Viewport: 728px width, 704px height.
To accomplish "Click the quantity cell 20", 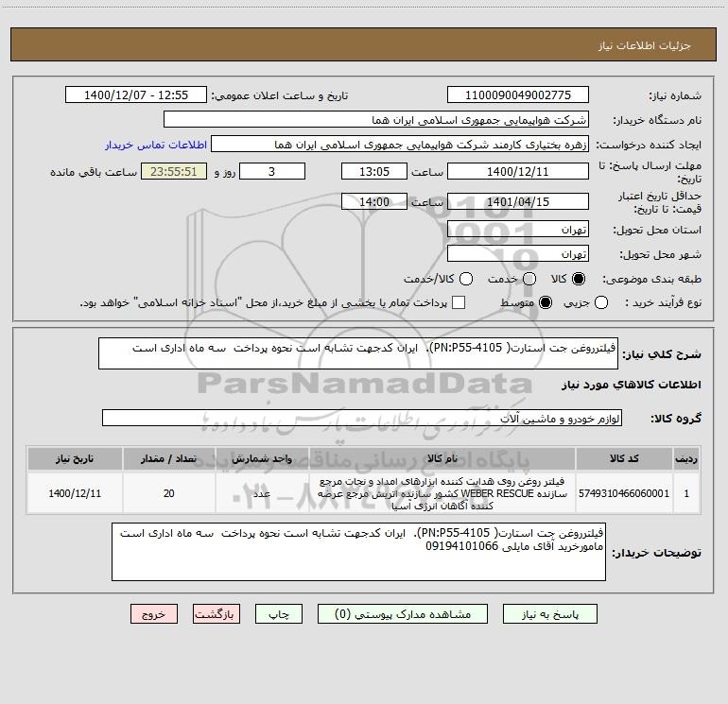I will (x=169, y=493).
